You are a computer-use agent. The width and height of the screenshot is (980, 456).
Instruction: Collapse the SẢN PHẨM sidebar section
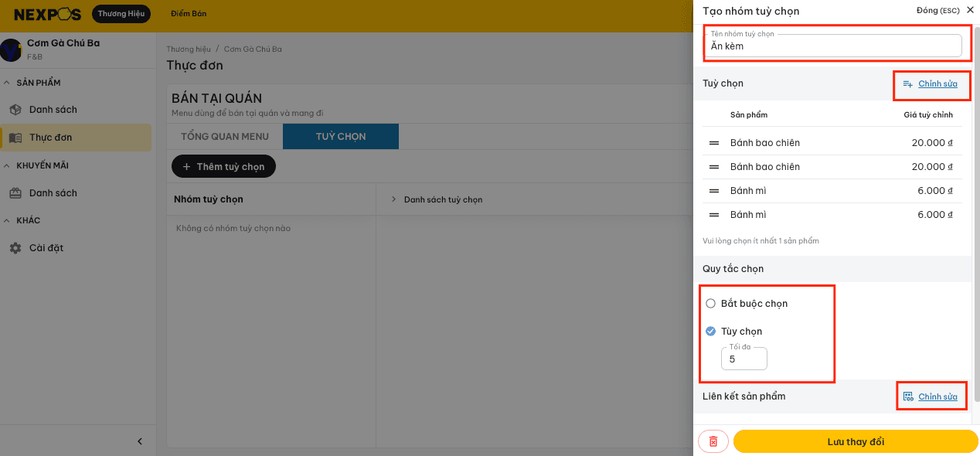(8, 83)
